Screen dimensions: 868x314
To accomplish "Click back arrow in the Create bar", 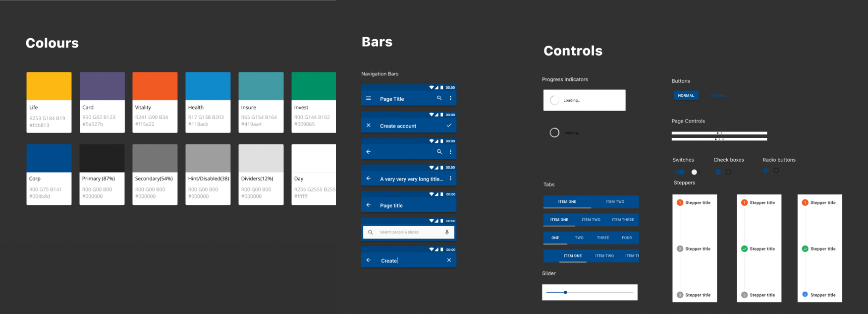I will pyautogui.click(x=369, y=260).
